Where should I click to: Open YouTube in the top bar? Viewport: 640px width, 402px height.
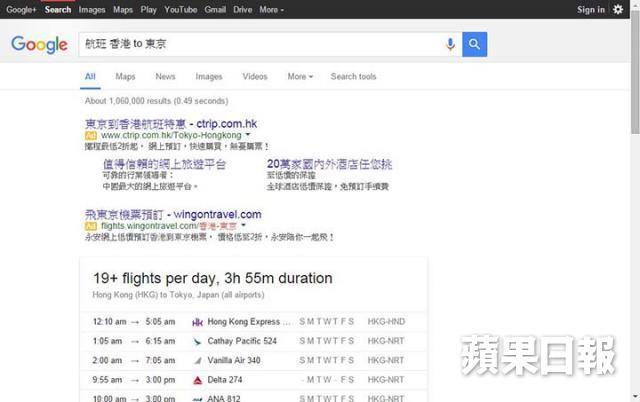[181, 9]
